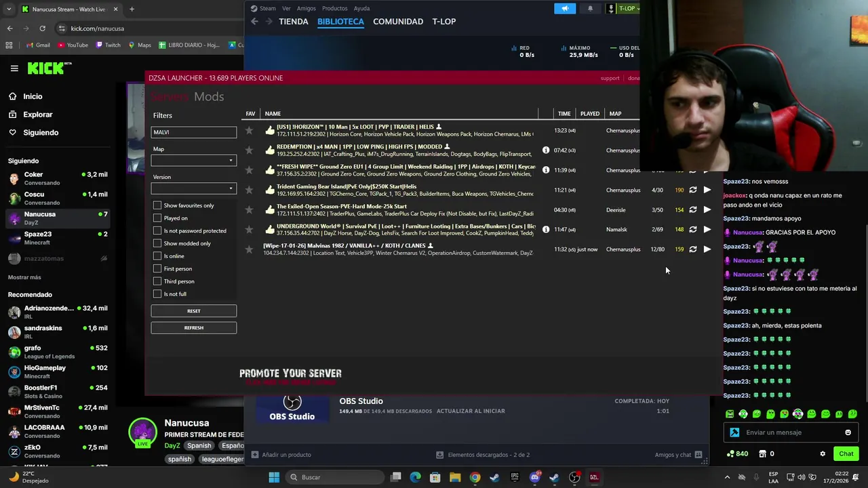Switch to TIENDA tab in Steam
The width and height of the screenshot is (868, 488).
click(294, 22)
